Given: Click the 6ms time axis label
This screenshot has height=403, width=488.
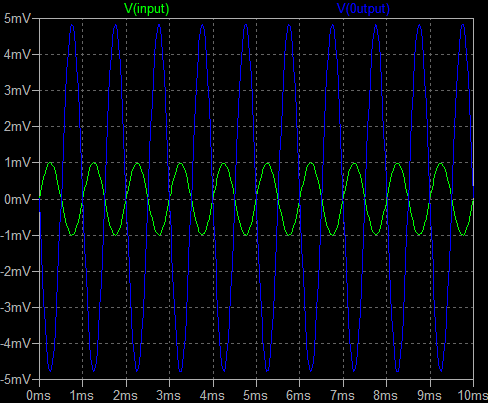Looking at the screenshot, I should [x=298, y=396].
